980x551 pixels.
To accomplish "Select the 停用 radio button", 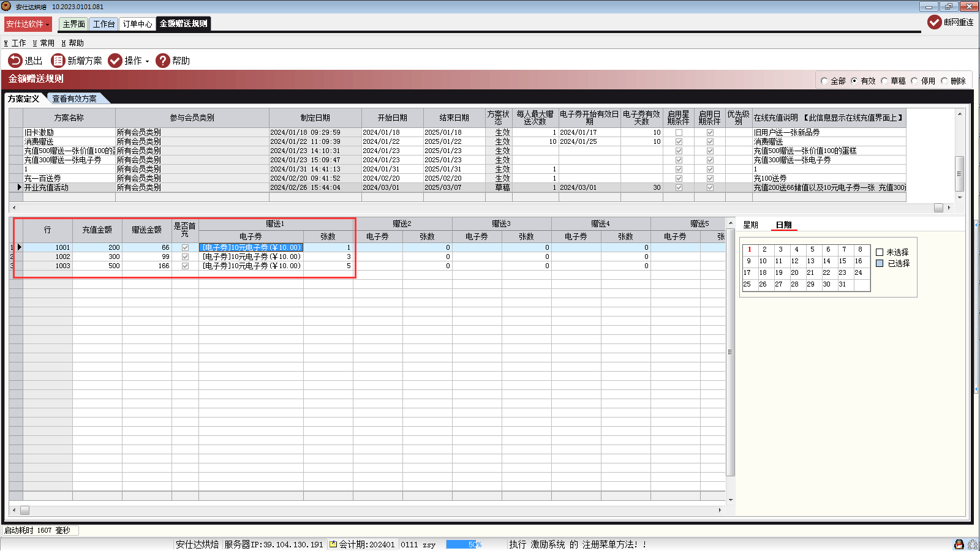I will (914, 81).
